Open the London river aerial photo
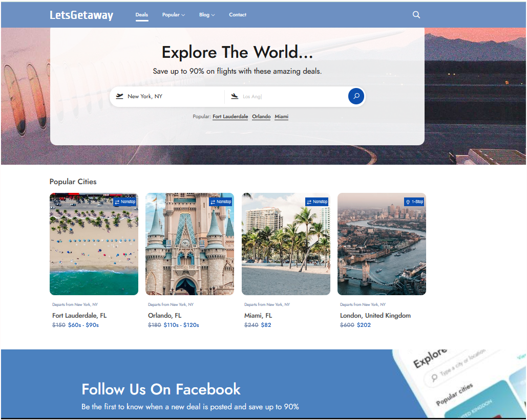 [382, 244]
